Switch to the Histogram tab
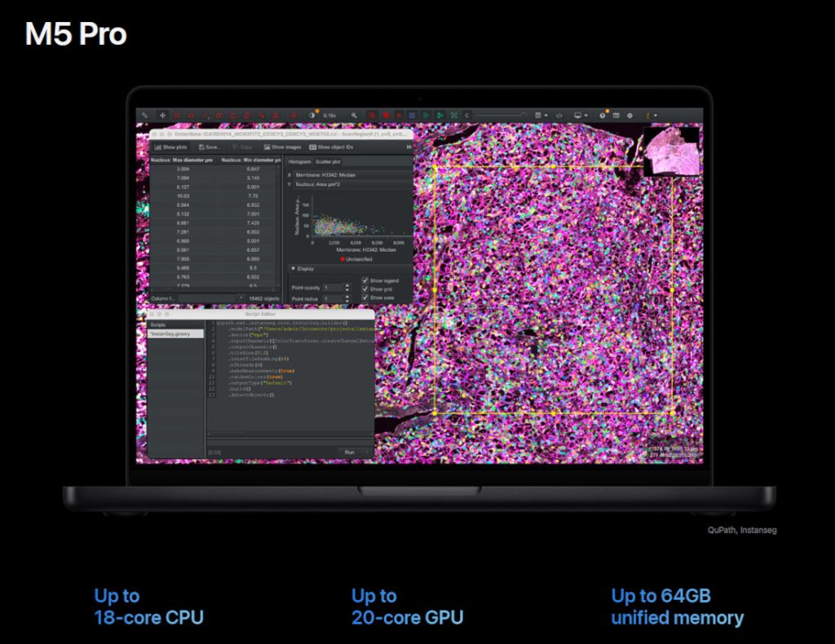The width and height of the screenshot is (835, 644). (x=298, y=162)
